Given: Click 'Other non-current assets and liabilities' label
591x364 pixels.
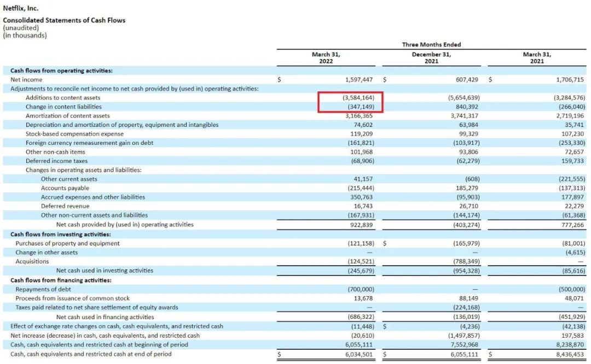Looking at the screenshot, I should (x=94, y=215).
